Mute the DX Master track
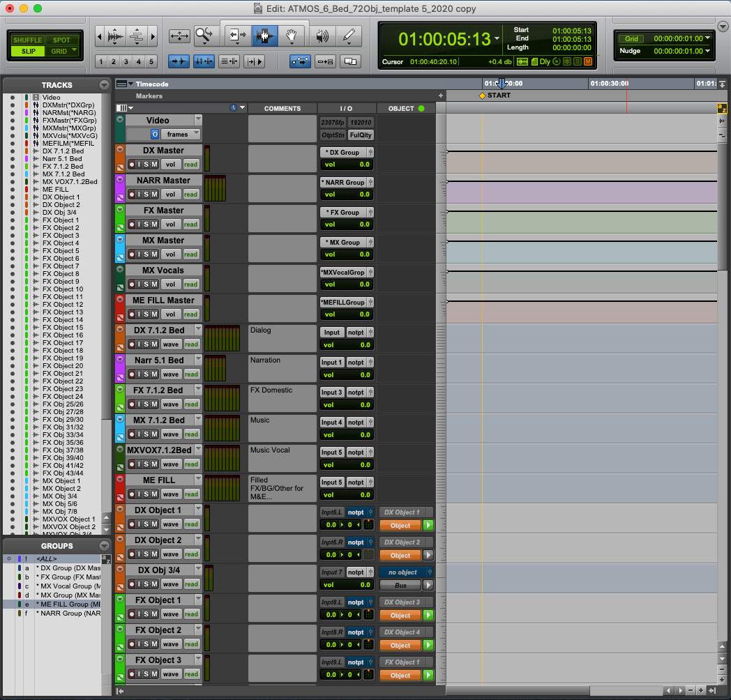 (x=154, y=165)
